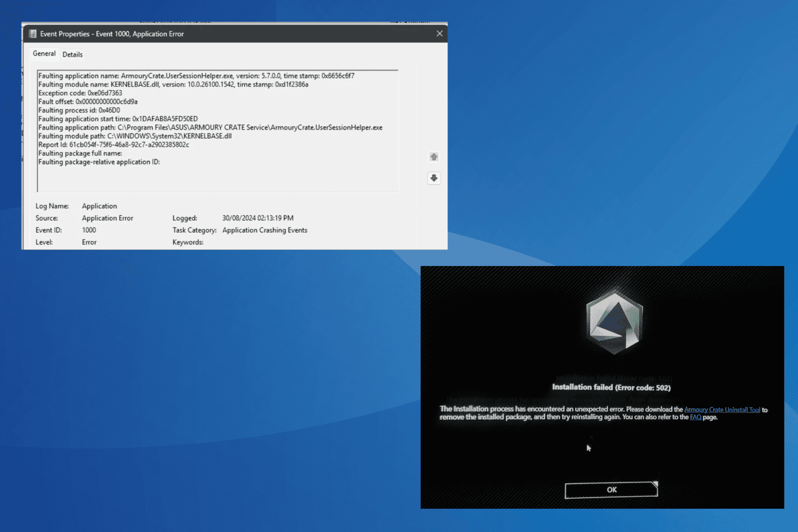Select the 'Faulting package full name' line
This screenshot has height=532, width=798.
pyautogui.click(x=80, y=153)
